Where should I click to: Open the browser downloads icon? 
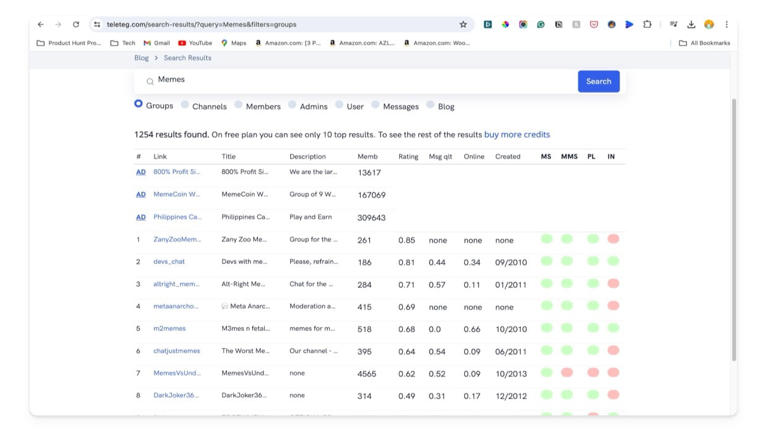point(691,24)
